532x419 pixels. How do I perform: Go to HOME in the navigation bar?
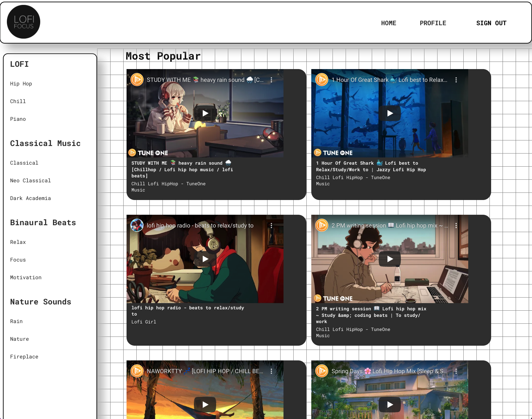pyautogui.click(x=389, y=23)
